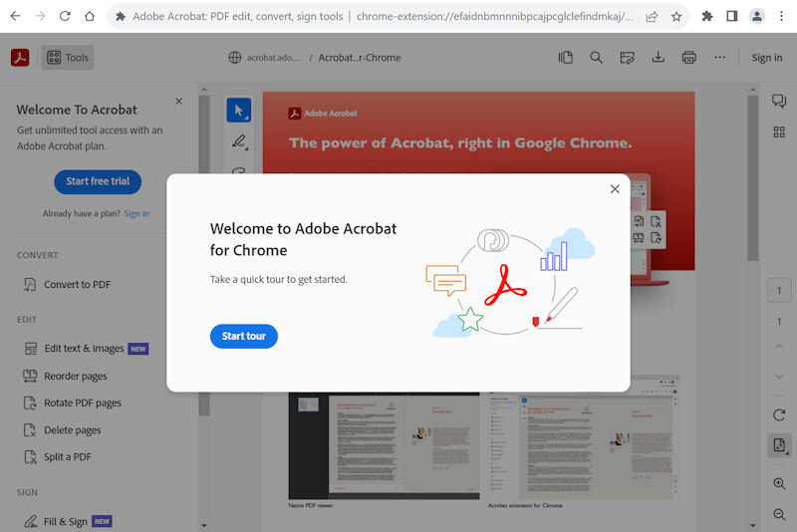Click the Acrobat extension for Chrome thumbnail
Viewport: 797px width, 532px height.
(x=583, y=438)
